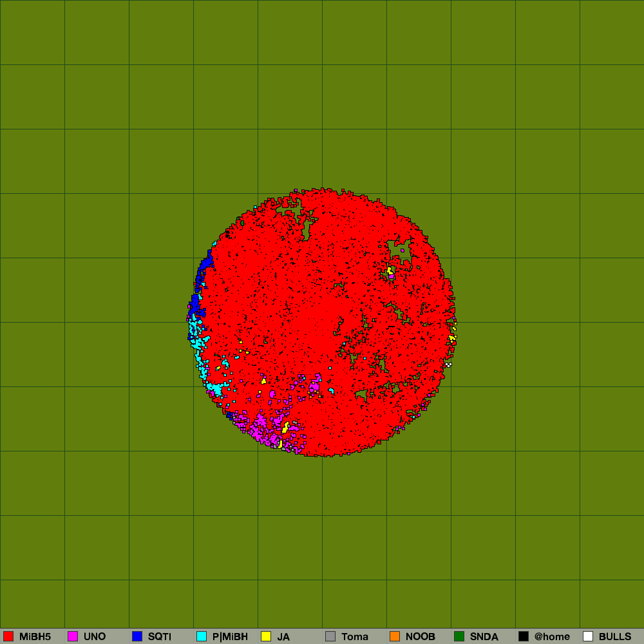Select the MiBH5 legend label

tap(35, 637)
